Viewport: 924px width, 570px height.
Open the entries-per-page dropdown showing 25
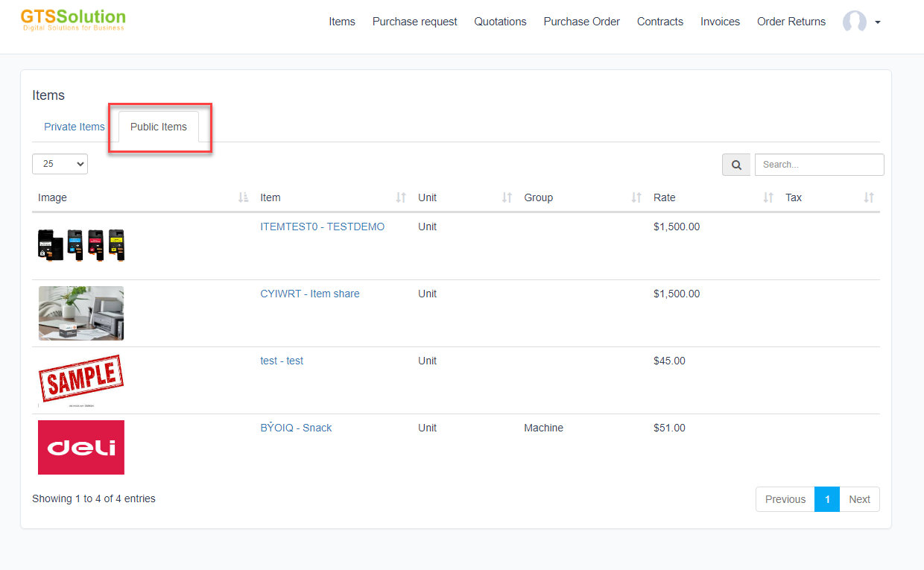[60, 164]
